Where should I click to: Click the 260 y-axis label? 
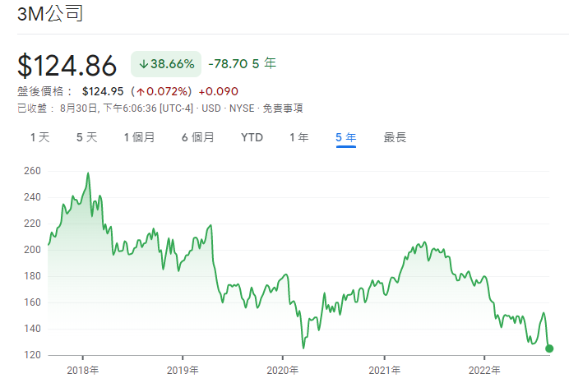coord(33,171)
